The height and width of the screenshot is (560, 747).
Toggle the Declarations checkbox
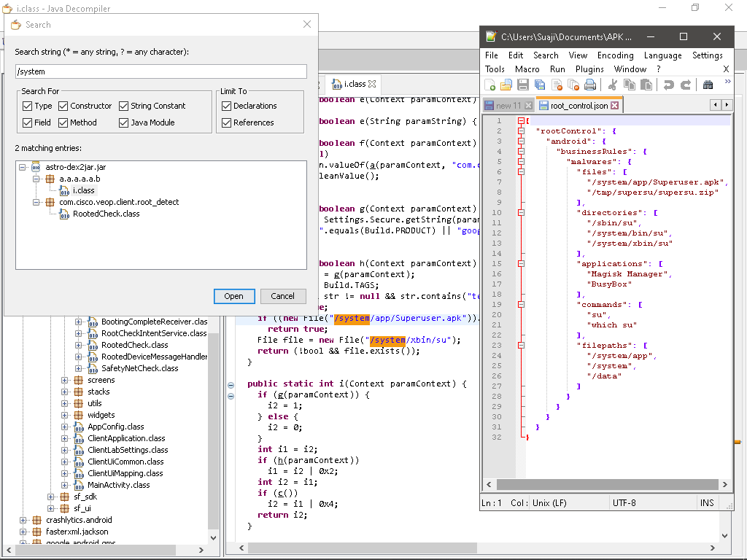tap(226, 106)
